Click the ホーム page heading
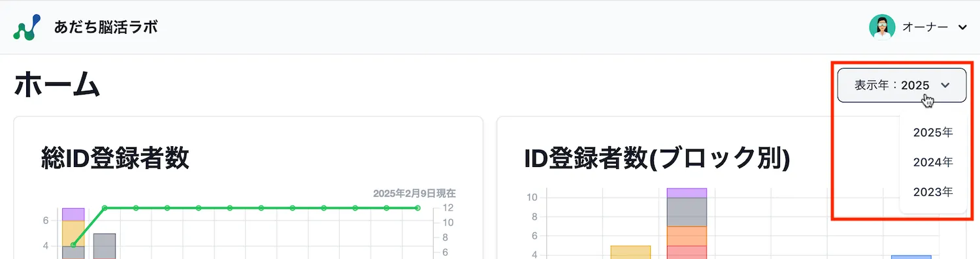The height and width of the screenshot is (259, 980). pos(57,85)
